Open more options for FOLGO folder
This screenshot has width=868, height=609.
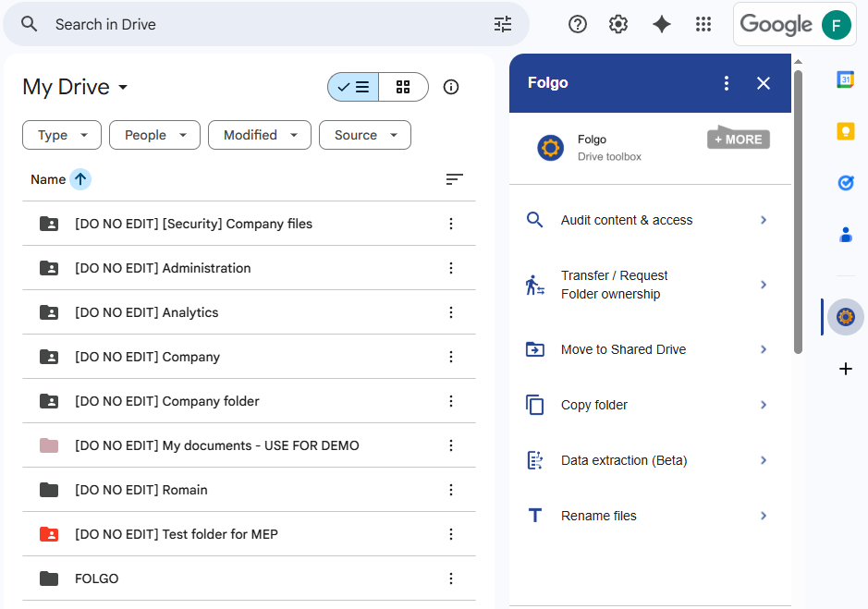[x=451, y=579]
